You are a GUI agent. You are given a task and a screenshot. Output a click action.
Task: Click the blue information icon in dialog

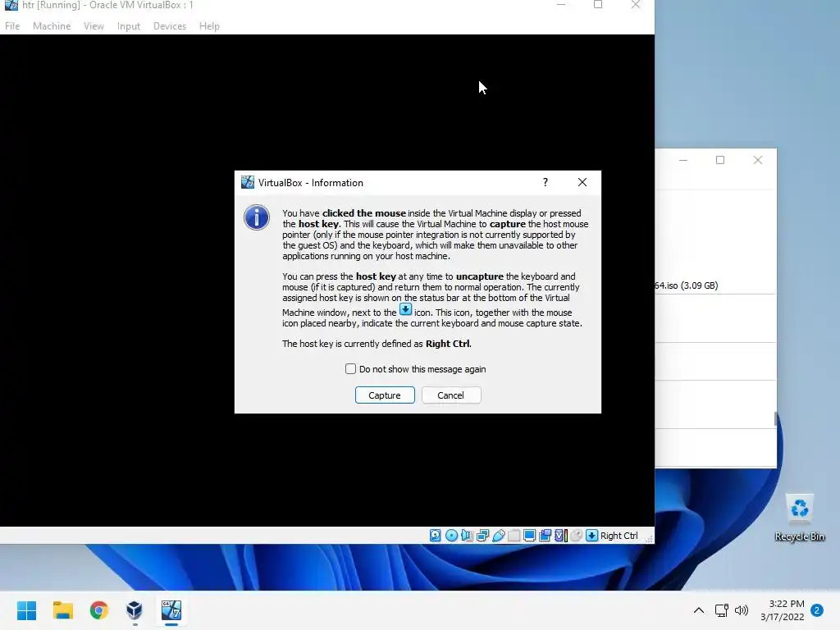point(257,217)
